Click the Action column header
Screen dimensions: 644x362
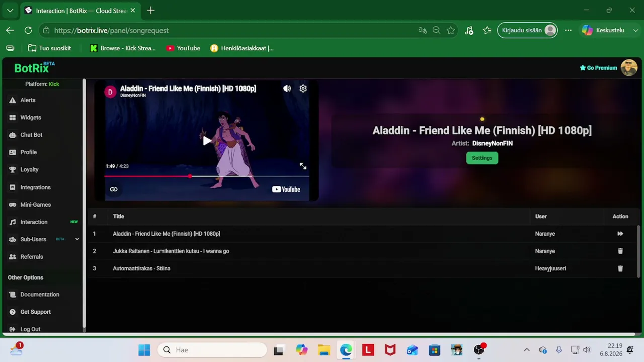click(x=620, y=216)
